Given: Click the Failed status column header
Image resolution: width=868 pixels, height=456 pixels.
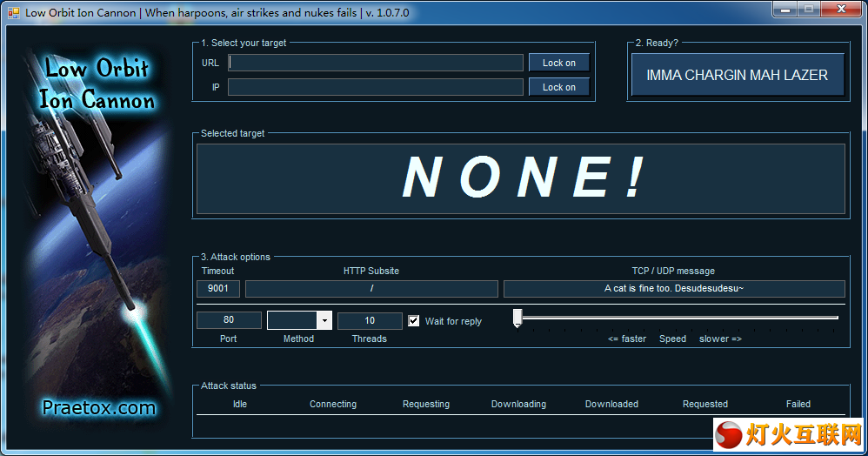Looking at the screenshot, I should click(798, 404).
